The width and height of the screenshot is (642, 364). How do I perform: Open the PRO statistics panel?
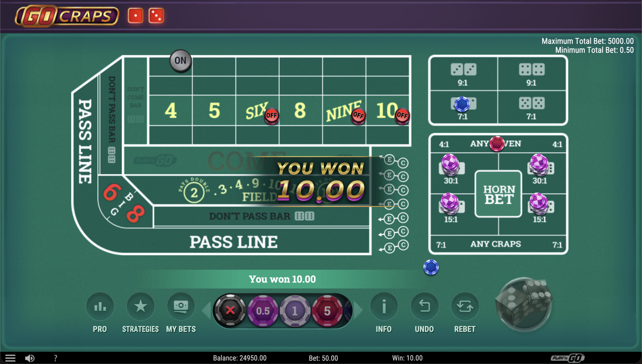[x=100, y=306]
